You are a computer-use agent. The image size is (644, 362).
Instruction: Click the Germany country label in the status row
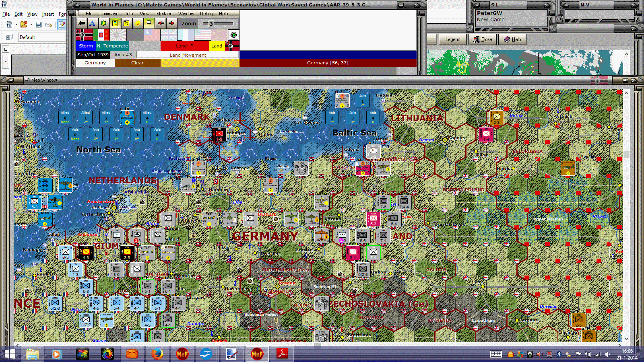[x=95, y=63]
